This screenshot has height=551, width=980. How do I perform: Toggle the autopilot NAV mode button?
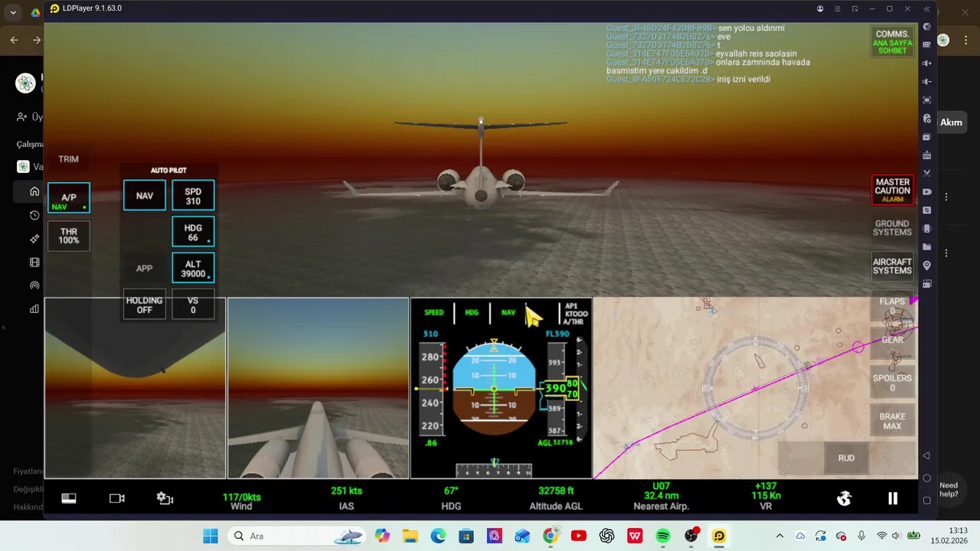point(145,195)
